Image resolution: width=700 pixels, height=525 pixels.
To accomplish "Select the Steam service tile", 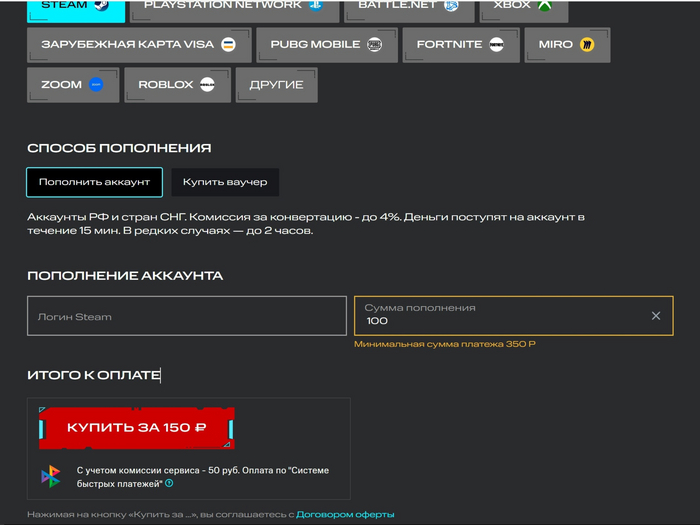I will pos(76,11).
